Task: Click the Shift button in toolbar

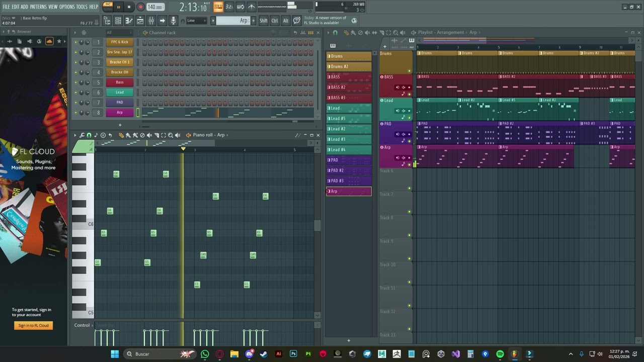Action: [x=263, y=21]
